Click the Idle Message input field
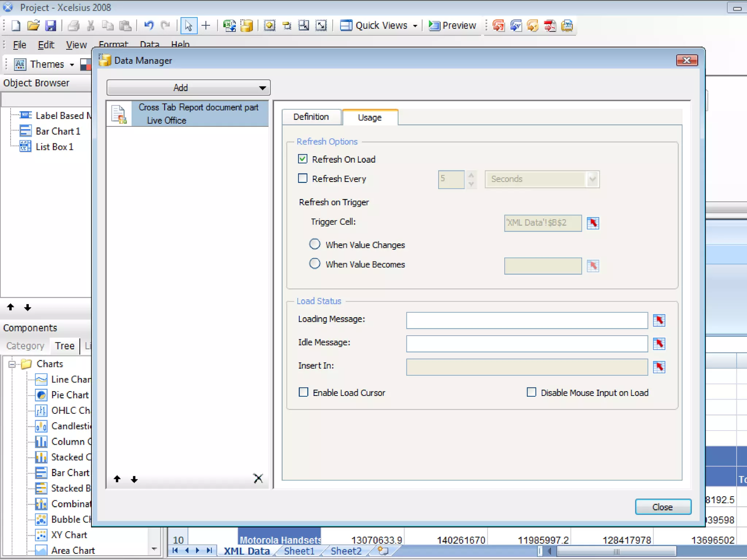This screenshot has width=747, height=560. point(527,344)
